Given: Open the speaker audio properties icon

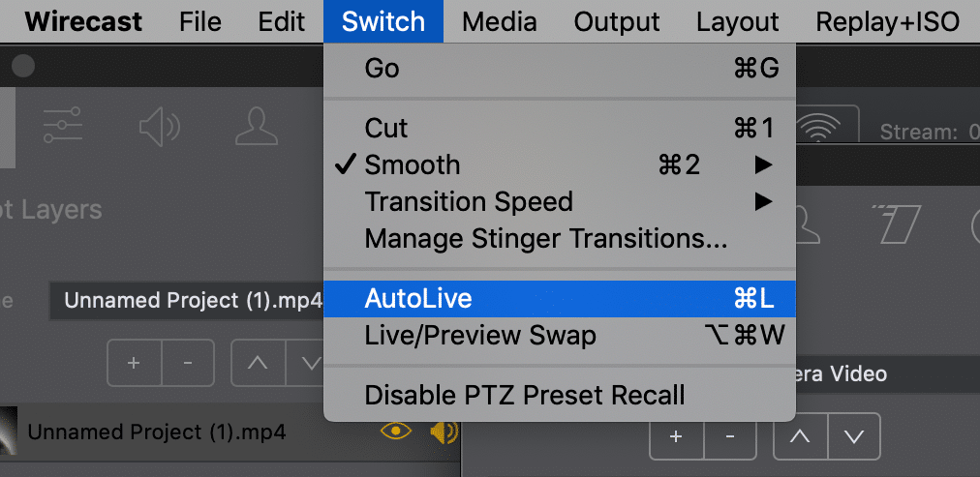Looking at the screenshot, I should [159, 127].
